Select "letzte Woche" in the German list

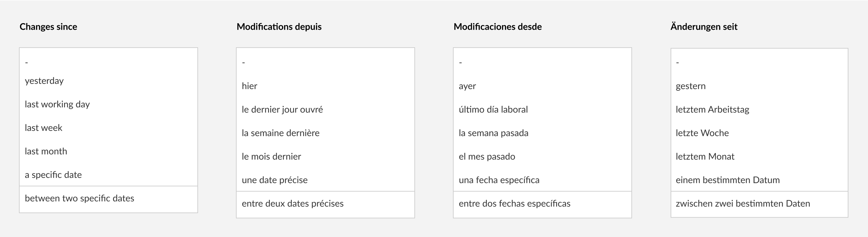pos(702,133)
